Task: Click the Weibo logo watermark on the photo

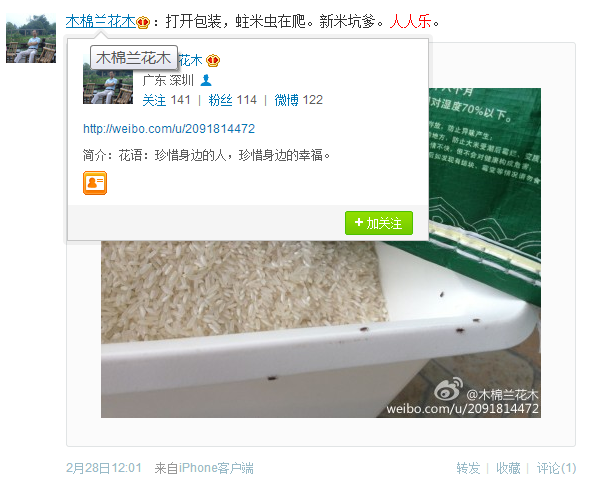Action: 448,389
